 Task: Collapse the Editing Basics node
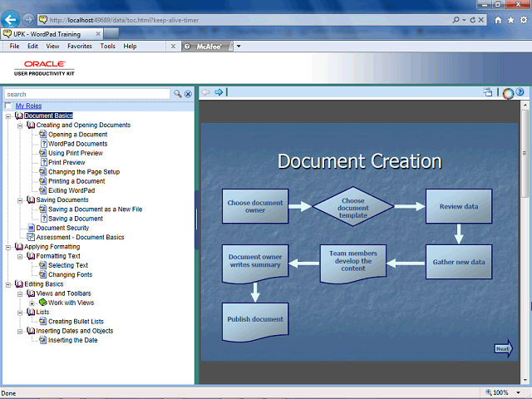coord(8,284)
